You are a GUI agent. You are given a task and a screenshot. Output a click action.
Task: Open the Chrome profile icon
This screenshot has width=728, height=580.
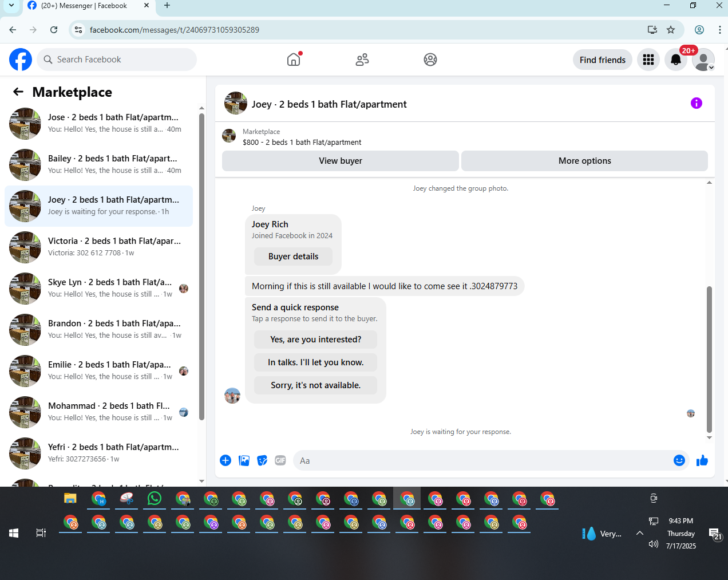coord(699,30)
